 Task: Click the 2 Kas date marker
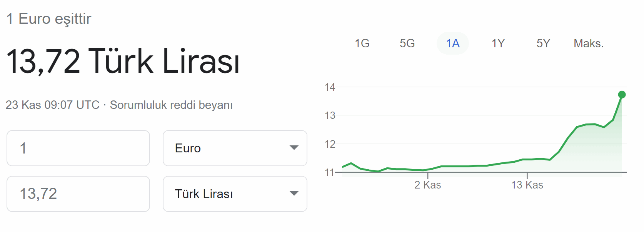click(428, 185)
